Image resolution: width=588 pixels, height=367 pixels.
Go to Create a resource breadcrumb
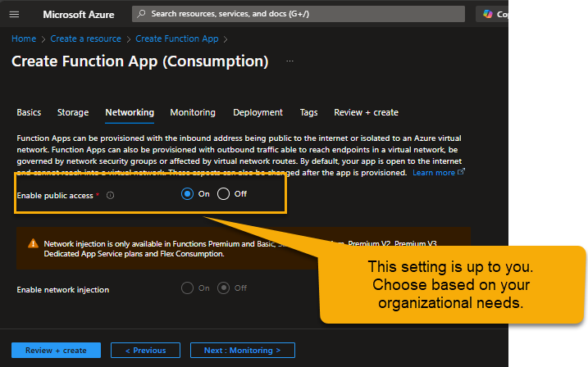pyautogui.click(x=85, y=39)
